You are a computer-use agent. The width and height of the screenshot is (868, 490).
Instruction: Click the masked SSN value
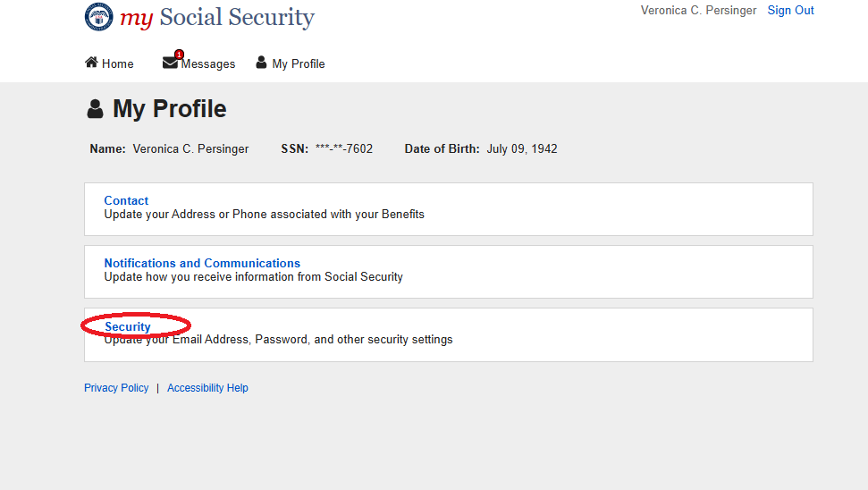[344, 149]
